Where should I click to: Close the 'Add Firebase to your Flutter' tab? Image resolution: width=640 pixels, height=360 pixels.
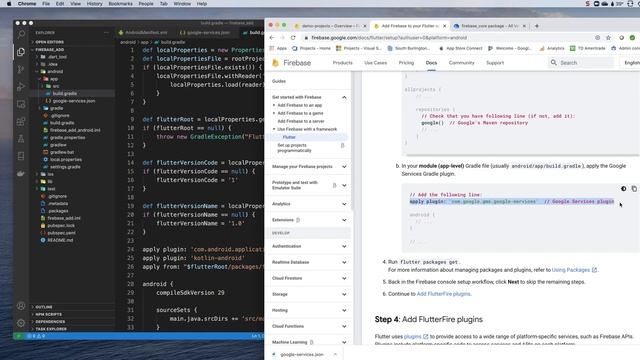[x=444, y=26]
